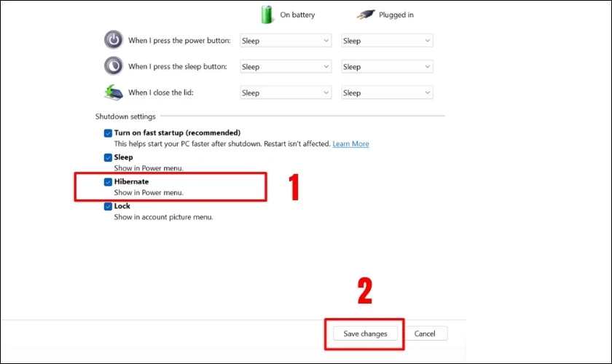Screen dimensions: 612x364
Task: Click the green battery icon
Action: click(267, 15)
